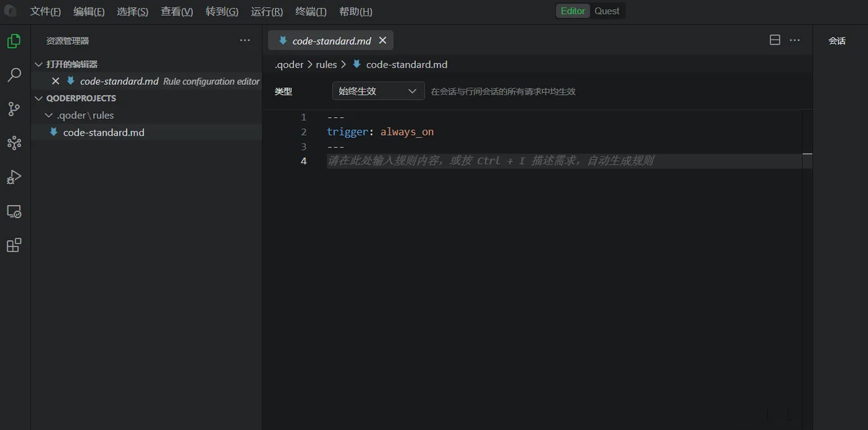Open the 终端 menu
This screenshot has width=868, height=430.
click(x=311, y=11)
